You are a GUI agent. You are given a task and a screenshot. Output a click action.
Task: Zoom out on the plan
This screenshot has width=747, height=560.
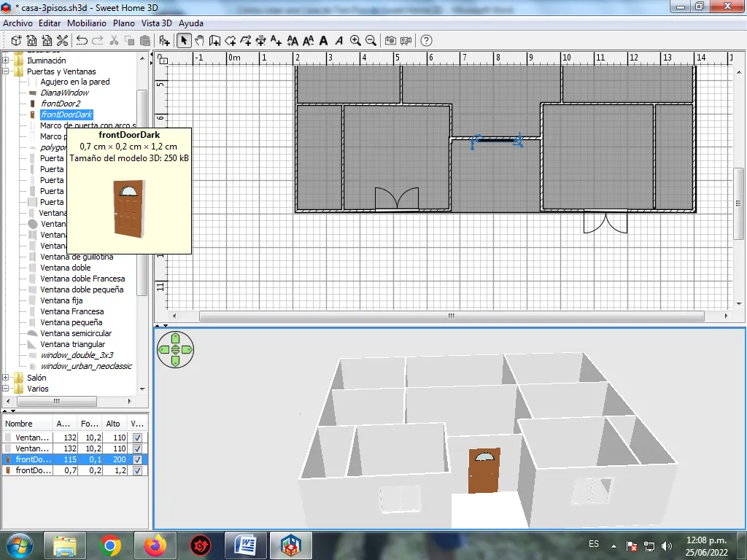pos(371,41)
